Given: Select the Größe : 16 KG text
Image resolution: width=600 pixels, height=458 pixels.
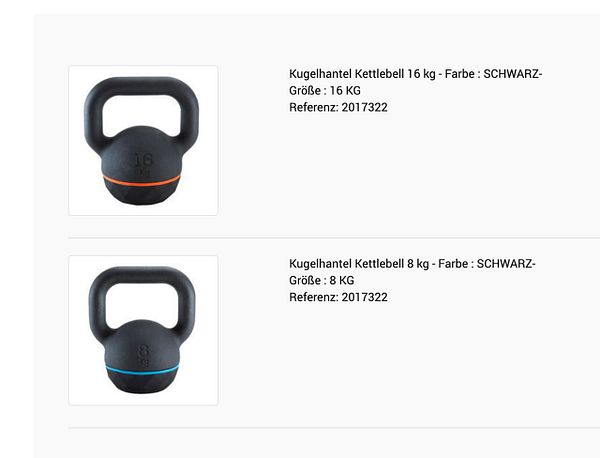Looking at the screenshot, I should click(x=324, y=90).
